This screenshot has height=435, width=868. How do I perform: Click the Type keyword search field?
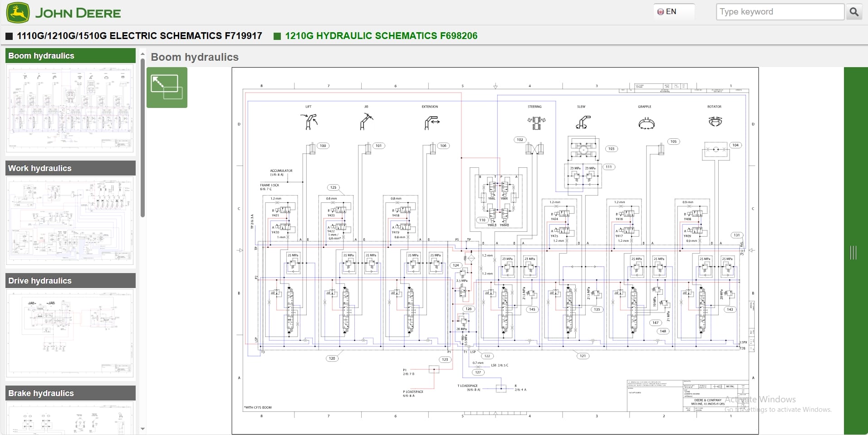pyautogui.click(x=780, y=11)
